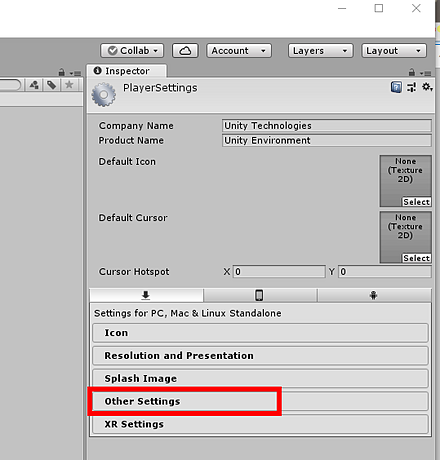Click the search-by-label tag icon
Image resolution: width=440 pixels, height=460 pixels.
(52, 85)
